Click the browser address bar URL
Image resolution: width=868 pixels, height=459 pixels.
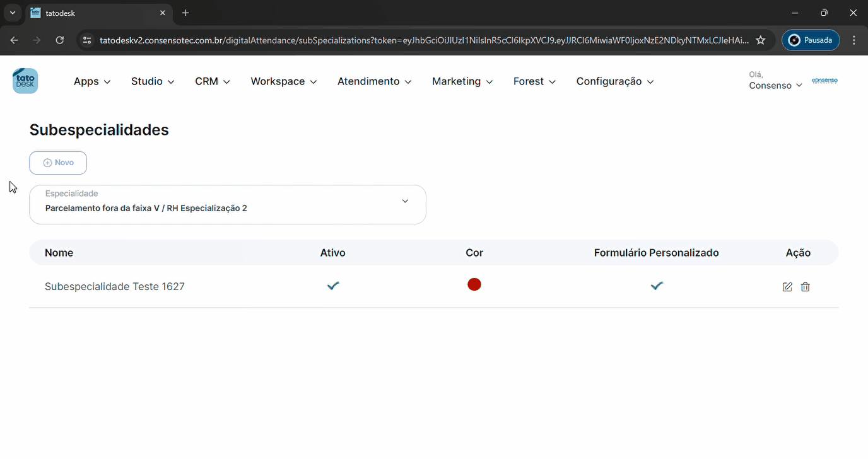tap(423, 40)
